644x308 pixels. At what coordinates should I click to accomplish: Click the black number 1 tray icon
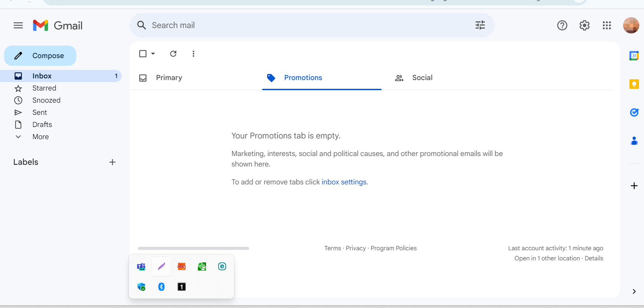(182, 287)
